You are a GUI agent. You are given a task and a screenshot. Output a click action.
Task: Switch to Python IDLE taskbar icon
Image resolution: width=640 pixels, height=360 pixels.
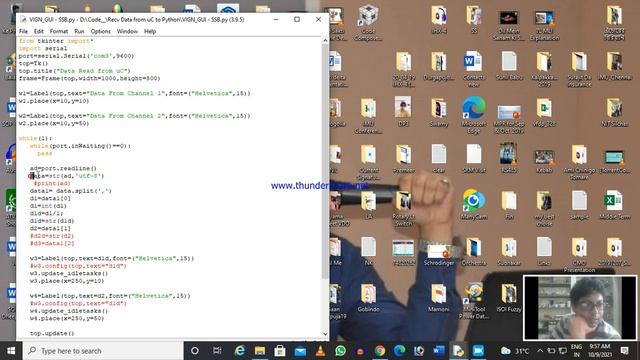458,351
